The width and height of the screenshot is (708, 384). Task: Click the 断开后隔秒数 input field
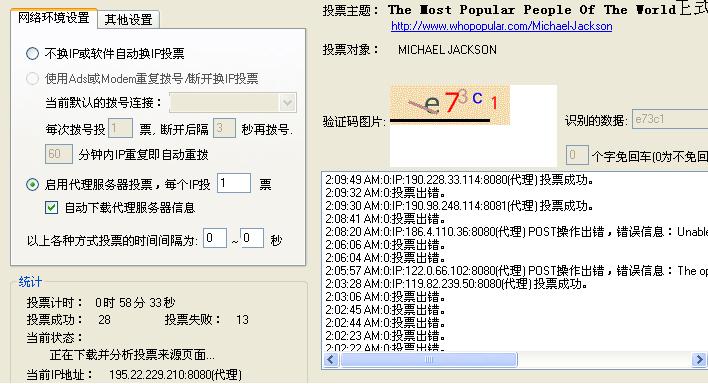coord(224,128)
